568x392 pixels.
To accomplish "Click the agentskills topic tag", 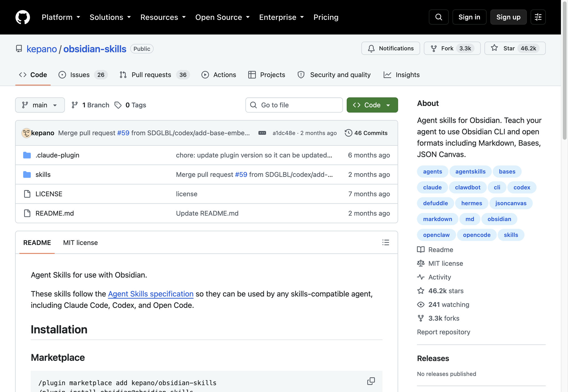I will pos(470,172).
